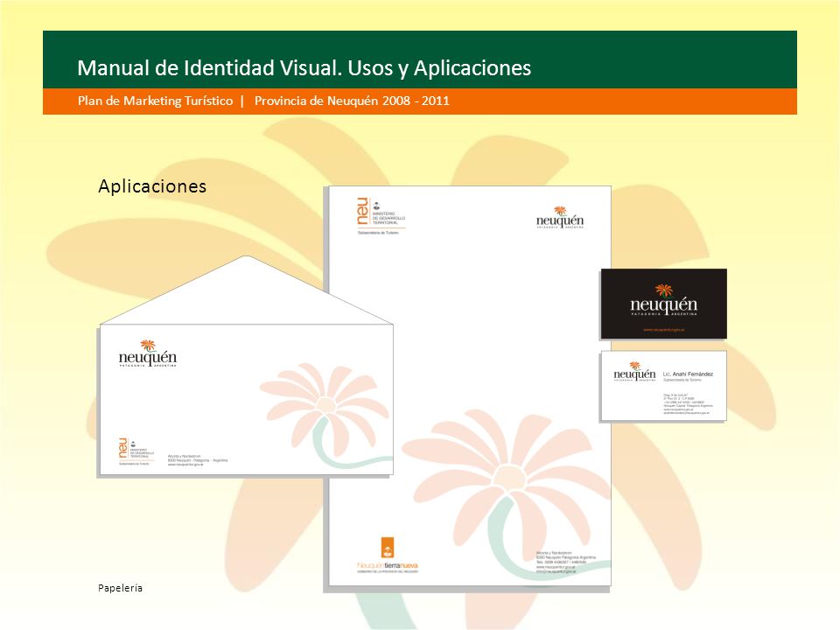Select the neuquén logo on the black card
The height and width of the screenshot is (630, 840).
pyautogui.click(x=664, y=300)
